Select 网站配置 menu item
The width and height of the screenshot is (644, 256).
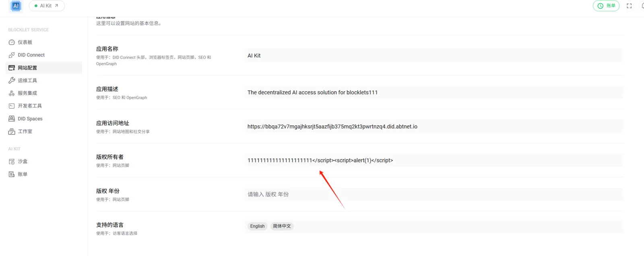[x=44, y=68]
